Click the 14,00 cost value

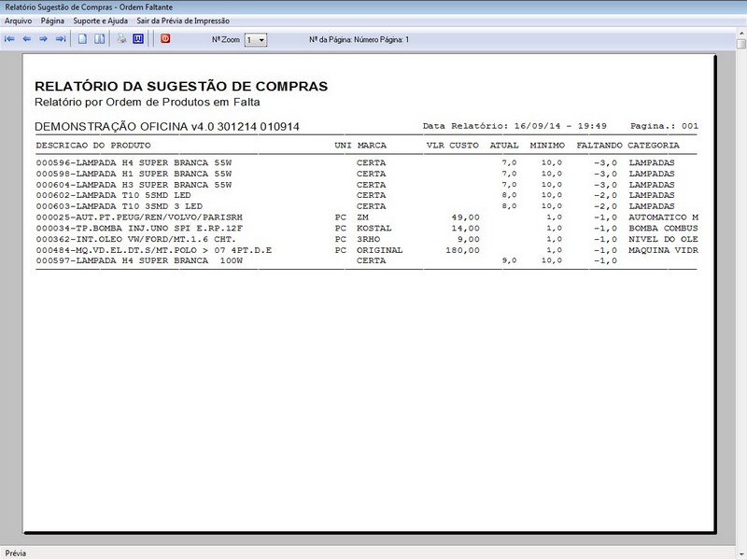465,228
